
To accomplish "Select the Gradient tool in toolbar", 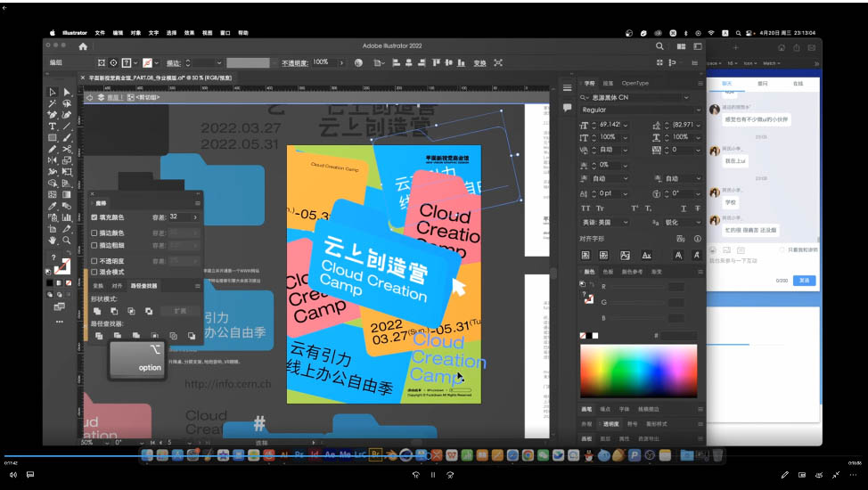I will click(x=67, y=195).
